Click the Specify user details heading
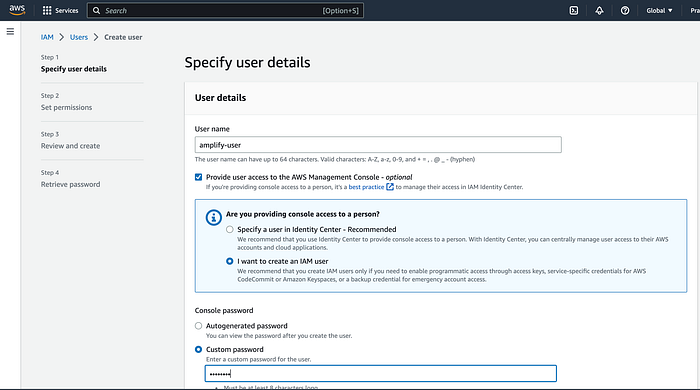This screenshot has height=390, width=700. (247, 62)
